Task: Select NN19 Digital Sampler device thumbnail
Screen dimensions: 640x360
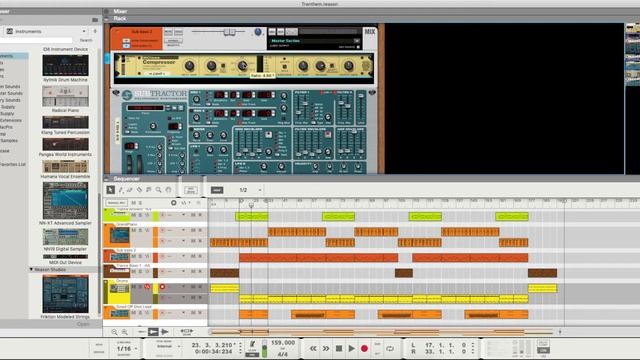Action: point(65,237)
